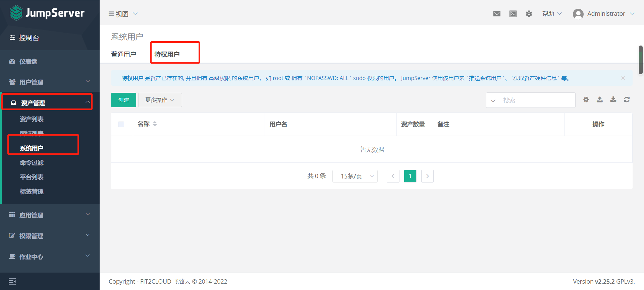Click into the 搜索 search field
The width and height of the screenshot is (644, 290).
(x=537, y=100)
